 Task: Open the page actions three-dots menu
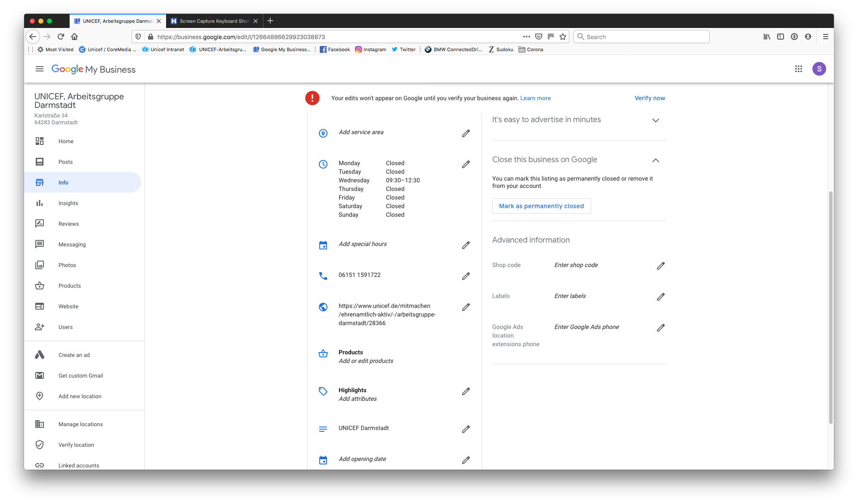[x=526, y=37]
